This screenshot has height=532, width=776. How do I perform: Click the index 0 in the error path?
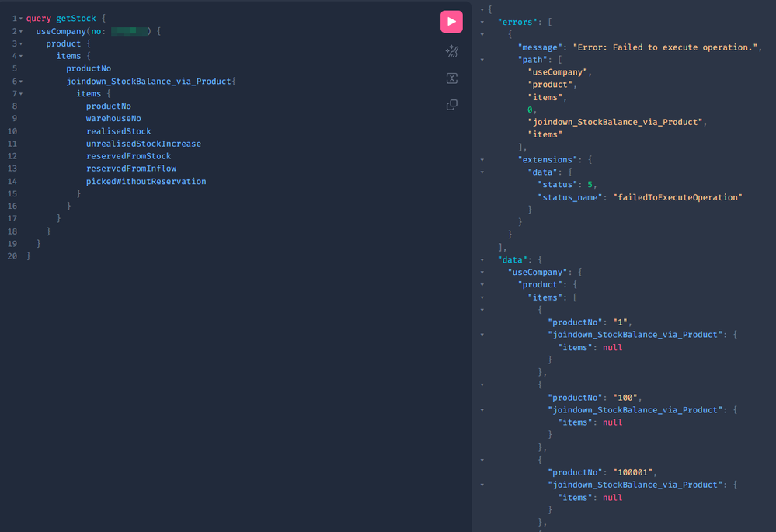[x=530, y=110]
